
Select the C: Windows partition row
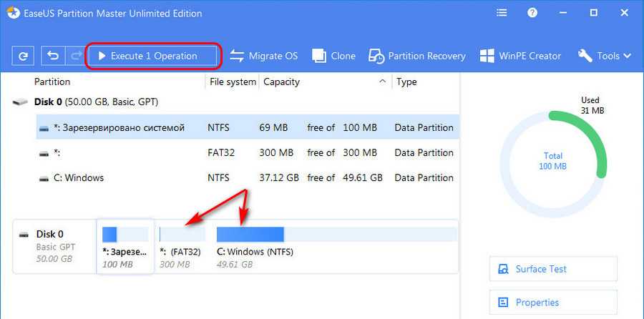pyautogui.click(x=79, y=177)
